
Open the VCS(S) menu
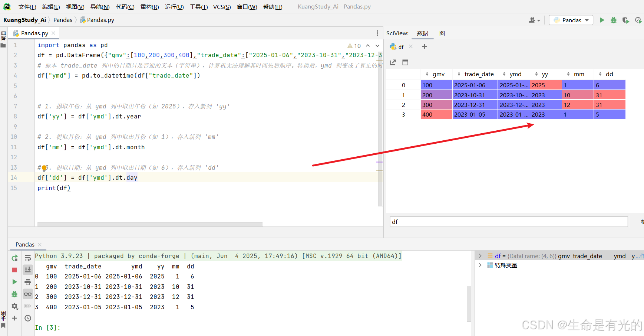222,7
